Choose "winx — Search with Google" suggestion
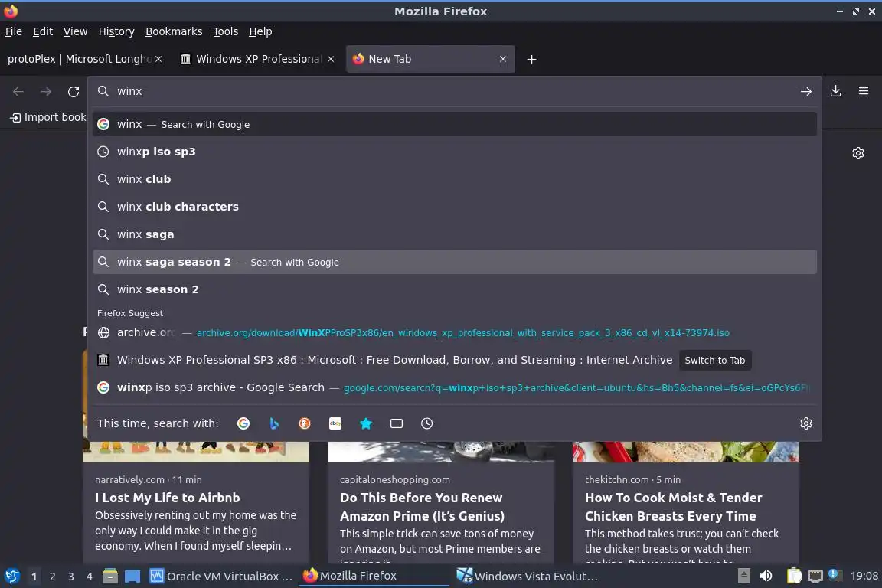This screenshot has height=588, width=882. point(455,124)
